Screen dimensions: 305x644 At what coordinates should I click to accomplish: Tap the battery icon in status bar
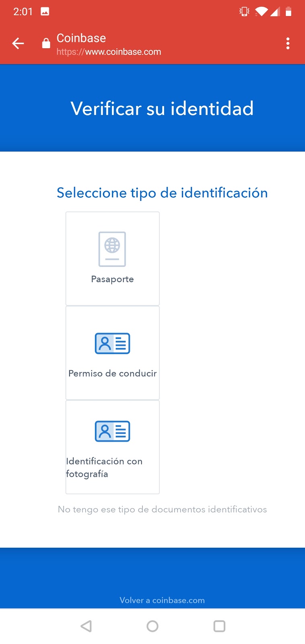point(289,11)
